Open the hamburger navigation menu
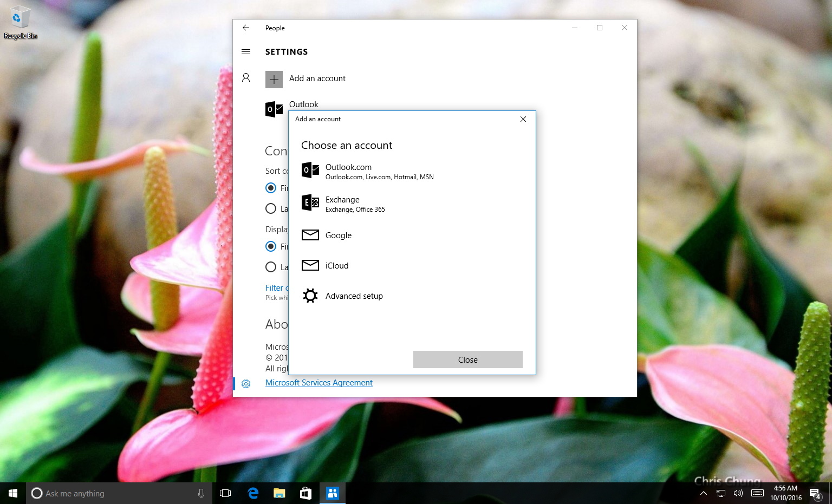 pyautogui.click(x=246, y=52)
